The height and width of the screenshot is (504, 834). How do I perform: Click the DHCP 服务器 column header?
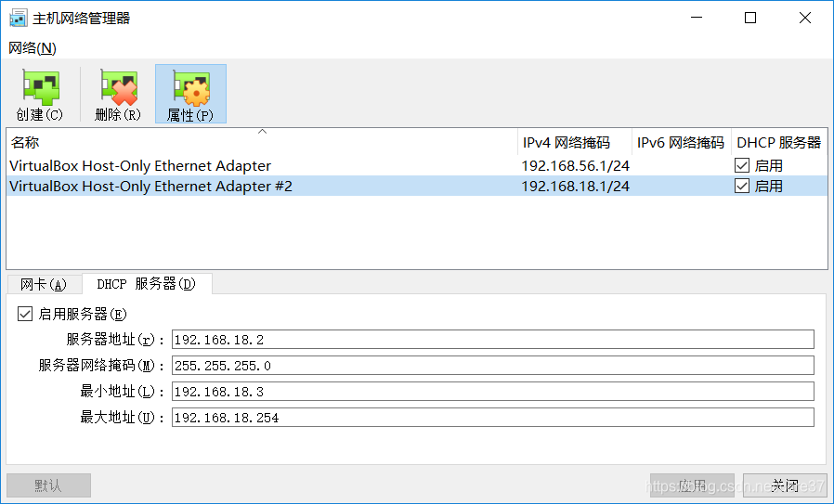click(x=779, y=143)
